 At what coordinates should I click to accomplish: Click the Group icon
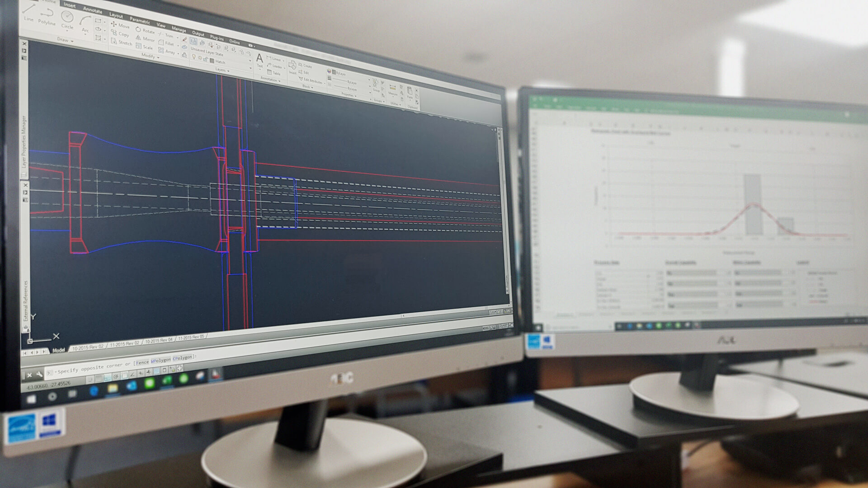(376, 85)
